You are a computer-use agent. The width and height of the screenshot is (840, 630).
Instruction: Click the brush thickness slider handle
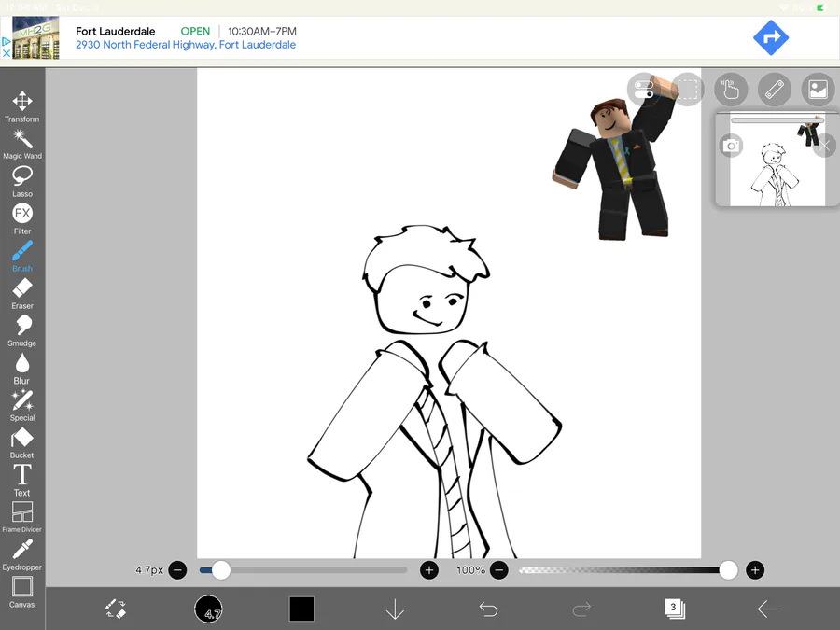(220, 570)
